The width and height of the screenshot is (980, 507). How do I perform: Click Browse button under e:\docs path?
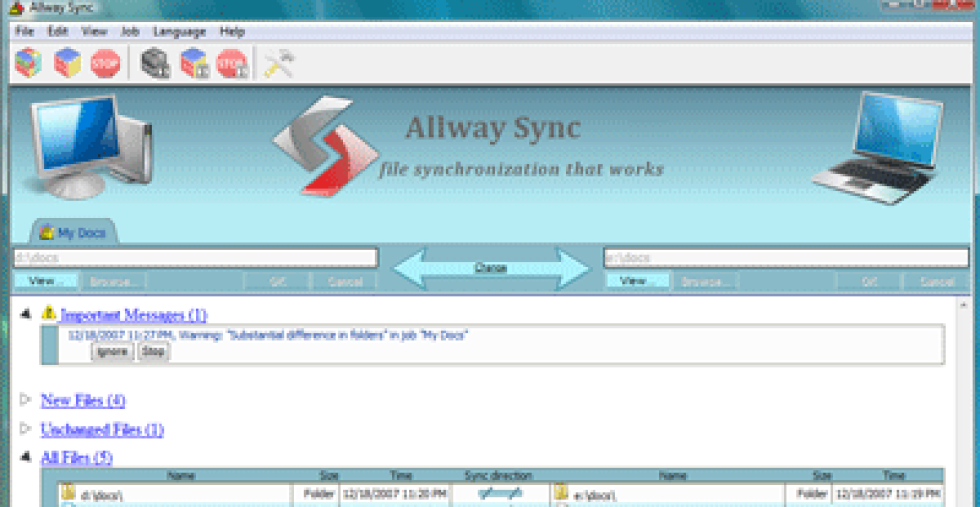[705, 282]
